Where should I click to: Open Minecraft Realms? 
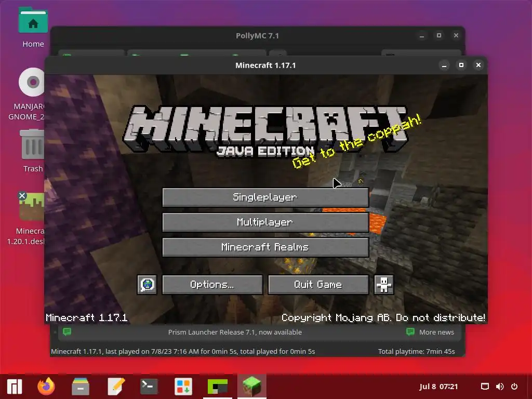click(x=265, y=247)
